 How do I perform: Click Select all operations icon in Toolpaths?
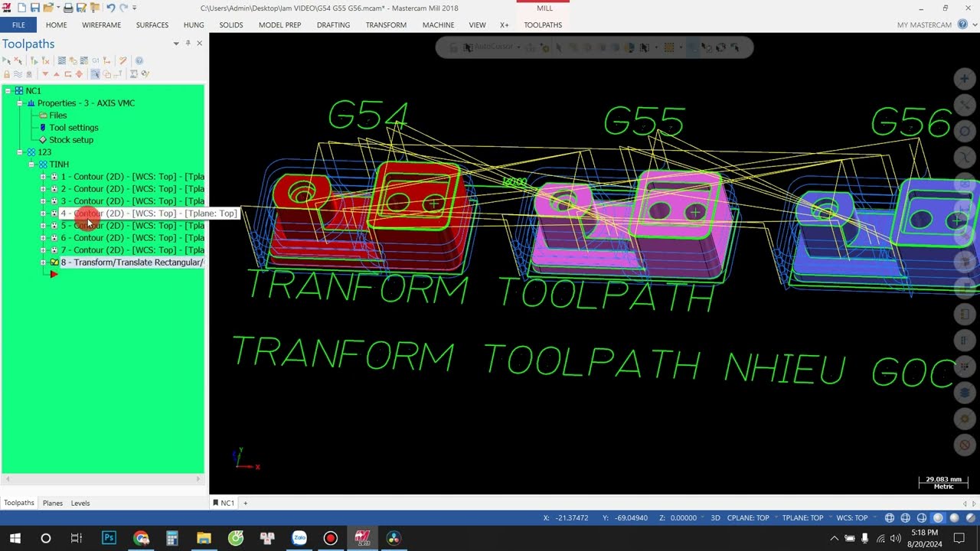[x=7, y=60]
